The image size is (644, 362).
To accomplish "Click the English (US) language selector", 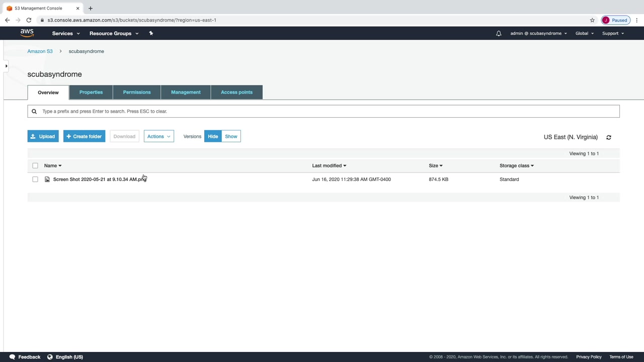I will tap(69, 357).
